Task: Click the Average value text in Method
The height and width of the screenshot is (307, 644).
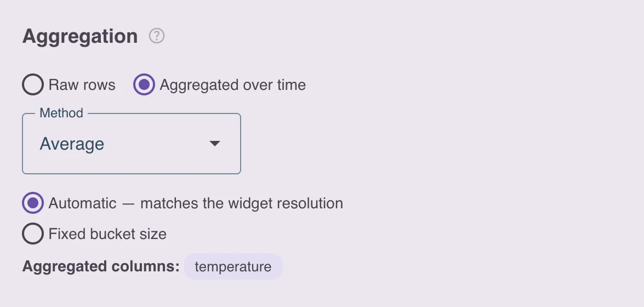Action: (72, 144)
